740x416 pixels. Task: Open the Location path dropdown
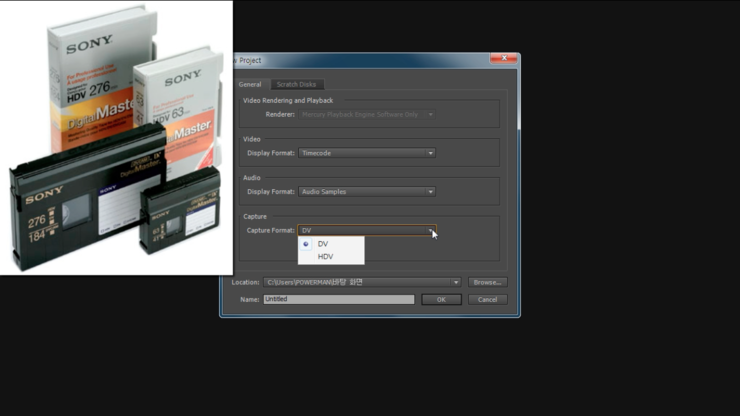click(362, 282)
